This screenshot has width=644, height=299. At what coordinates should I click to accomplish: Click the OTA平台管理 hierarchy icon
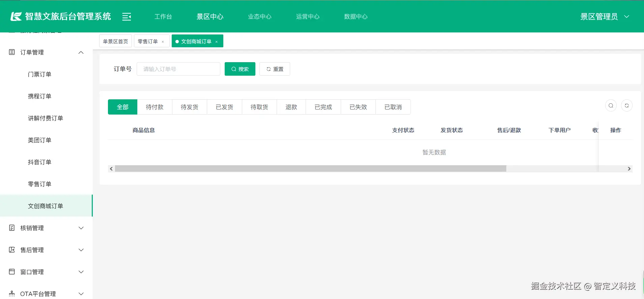[x=12, y=294]
